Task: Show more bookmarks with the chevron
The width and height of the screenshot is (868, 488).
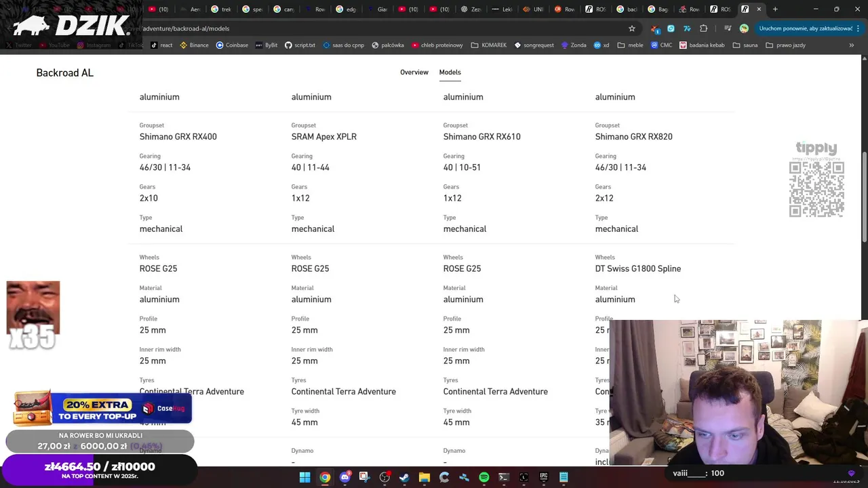Action: pos(851,45)
